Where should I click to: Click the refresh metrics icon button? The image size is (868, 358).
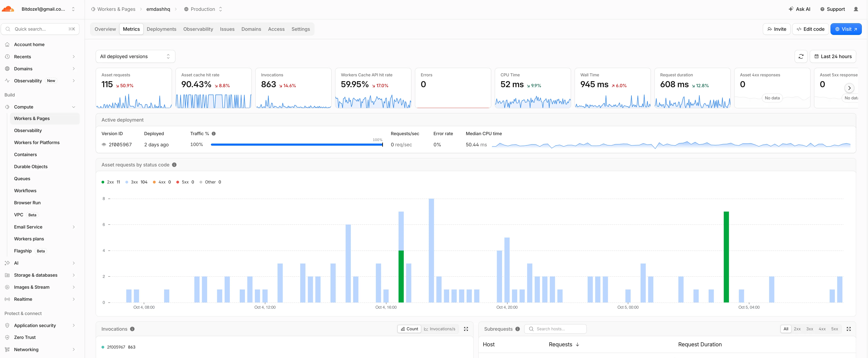pyautogui.click(x=801, y=57)
